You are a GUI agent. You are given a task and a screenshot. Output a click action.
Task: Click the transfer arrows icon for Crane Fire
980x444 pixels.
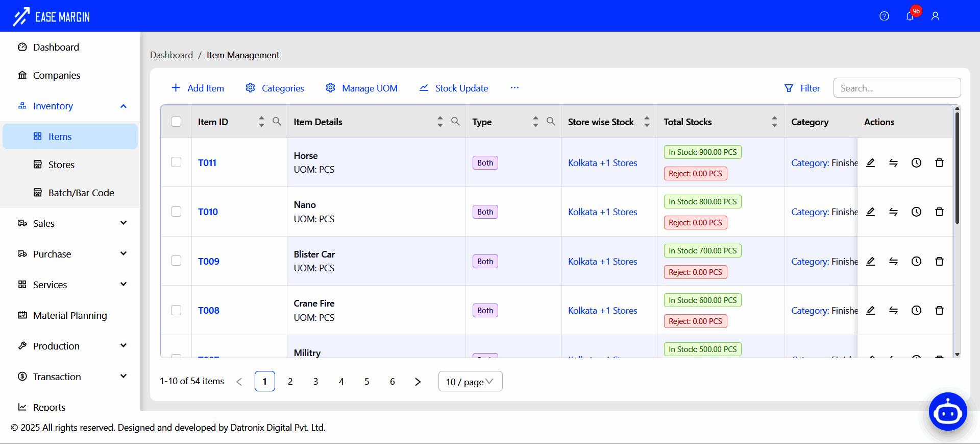click(x=893, y=310)
